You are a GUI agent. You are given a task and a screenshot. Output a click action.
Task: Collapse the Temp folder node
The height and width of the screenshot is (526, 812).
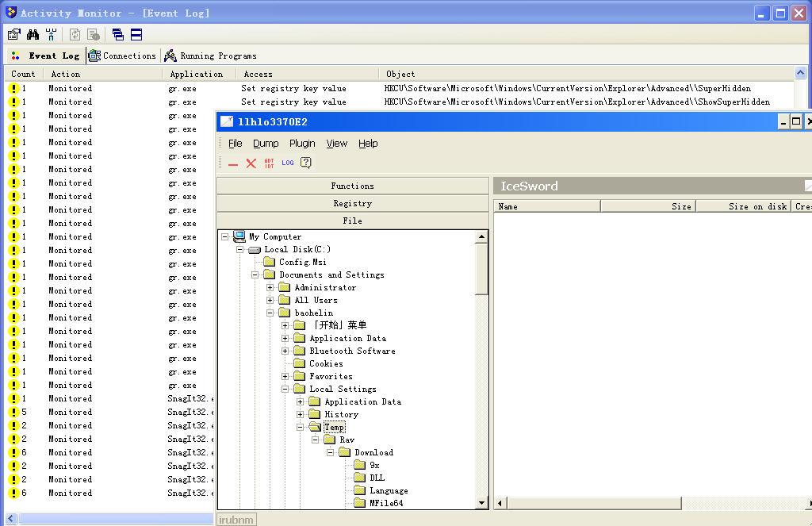tap(301, 427)
